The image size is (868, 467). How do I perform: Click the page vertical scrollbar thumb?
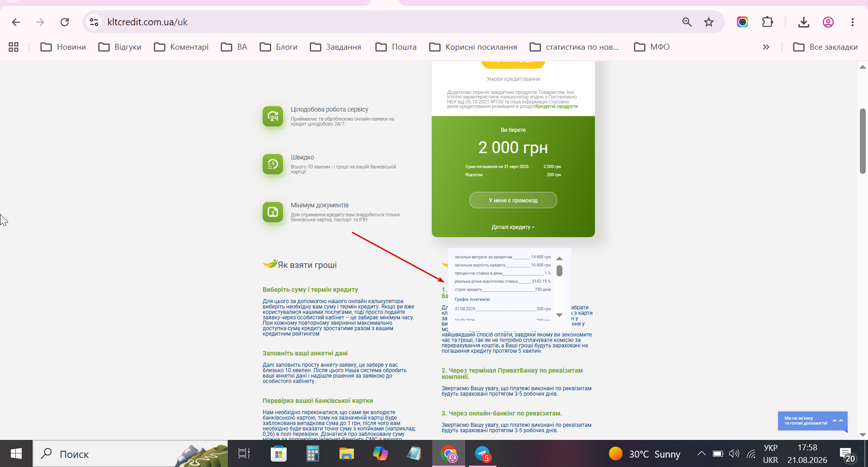(863, 141)
